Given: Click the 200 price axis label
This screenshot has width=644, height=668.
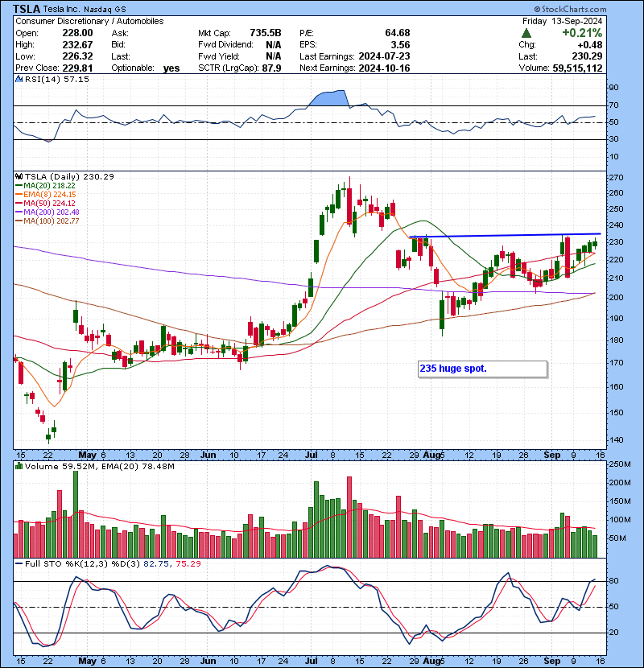Looking at the screenshot, I should (616, 297).
